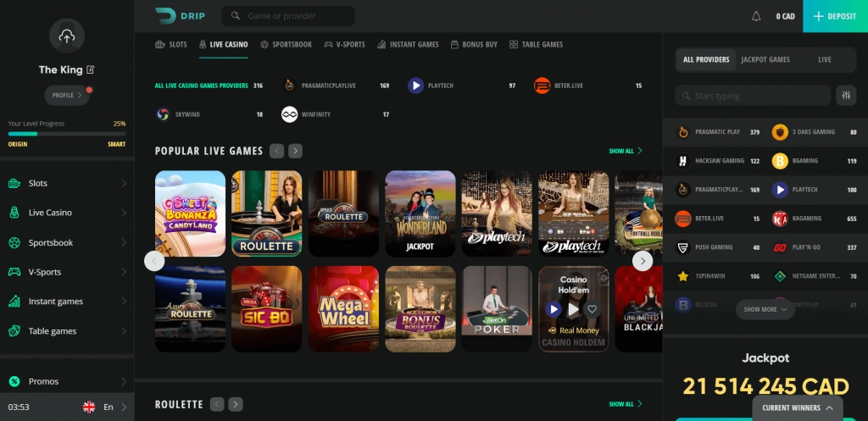Open the Slots top tab
Viewport: 868px width, 421px height.
tap(171, 44)
